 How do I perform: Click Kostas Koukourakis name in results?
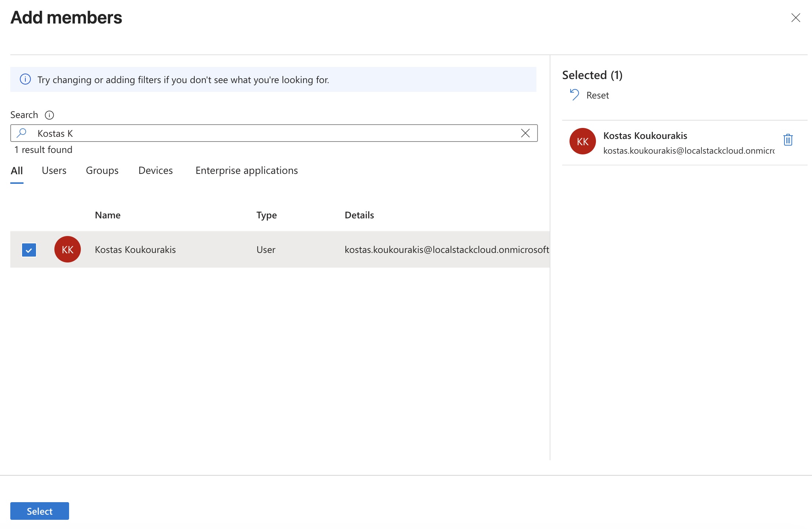[x=135, y=250]
